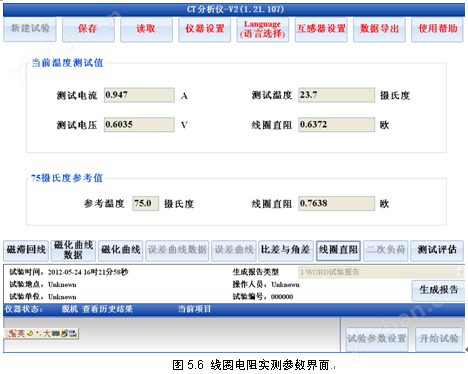This screenshot has width=468, height=374.
Task: Select the 磁化曲线 tab
Action: point(121,250)
